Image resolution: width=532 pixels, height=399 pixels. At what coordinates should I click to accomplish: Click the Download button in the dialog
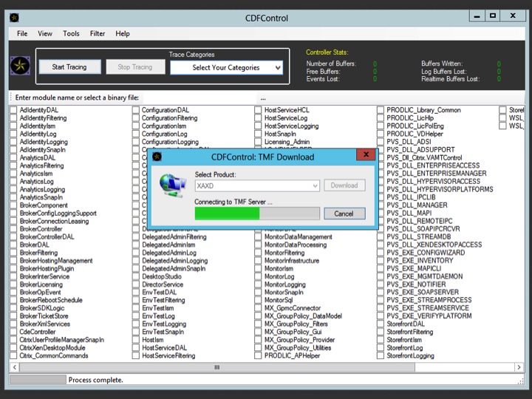coord(344,185)
